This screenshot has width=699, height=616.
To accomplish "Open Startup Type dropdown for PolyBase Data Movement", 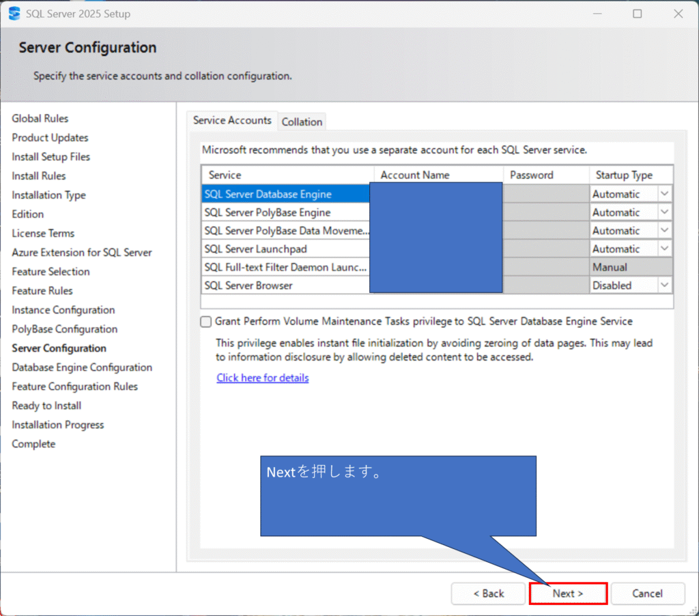I will pyautogui.click(x=664, y=231).
